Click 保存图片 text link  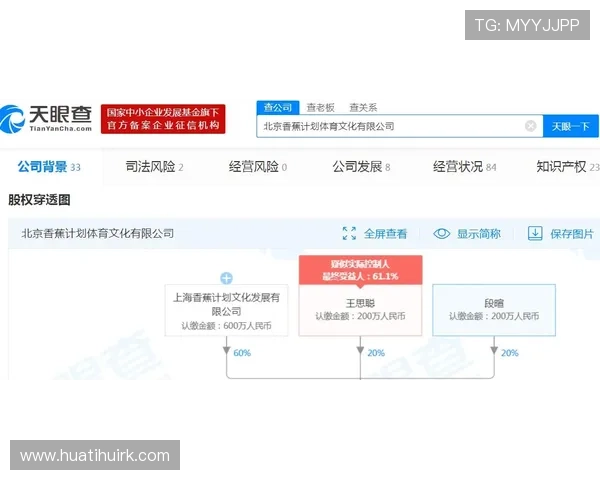572,233
